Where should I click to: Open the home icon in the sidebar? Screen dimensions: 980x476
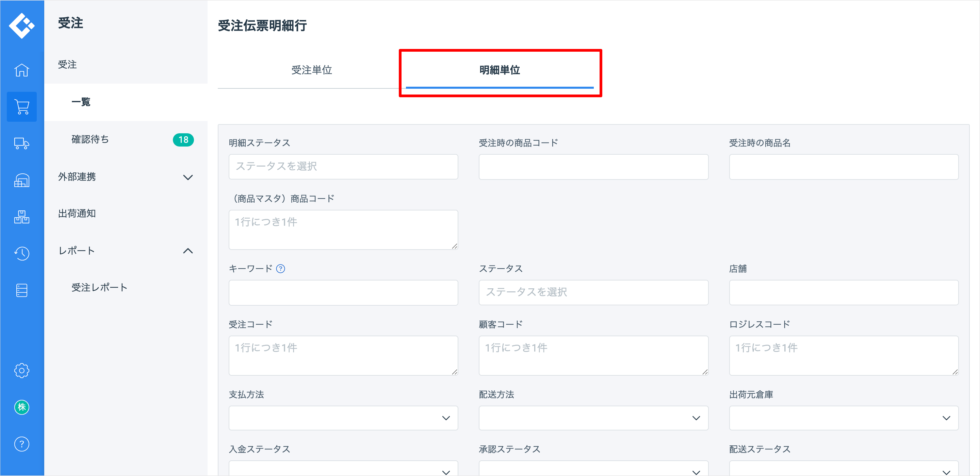coord(22,70)
